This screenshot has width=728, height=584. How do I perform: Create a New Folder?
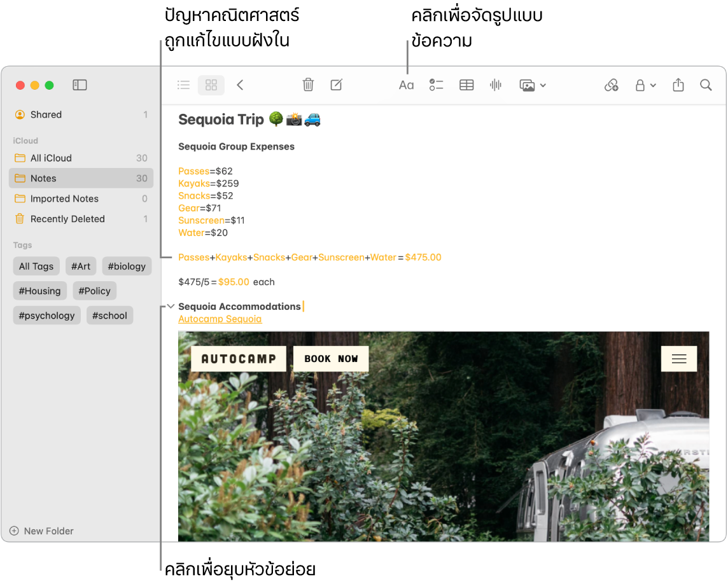pos(41,531)
